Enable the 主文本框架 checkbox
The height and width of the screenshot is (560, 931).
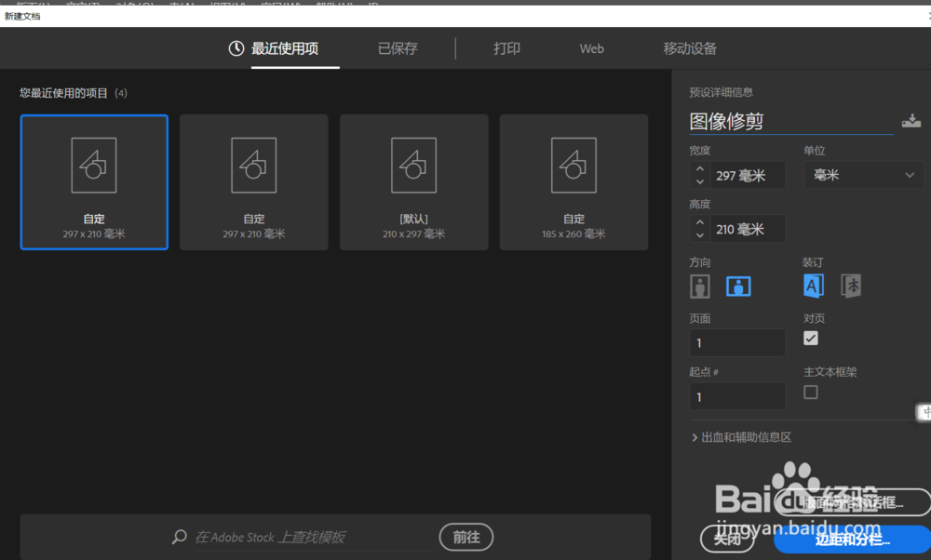click(811, 393)
